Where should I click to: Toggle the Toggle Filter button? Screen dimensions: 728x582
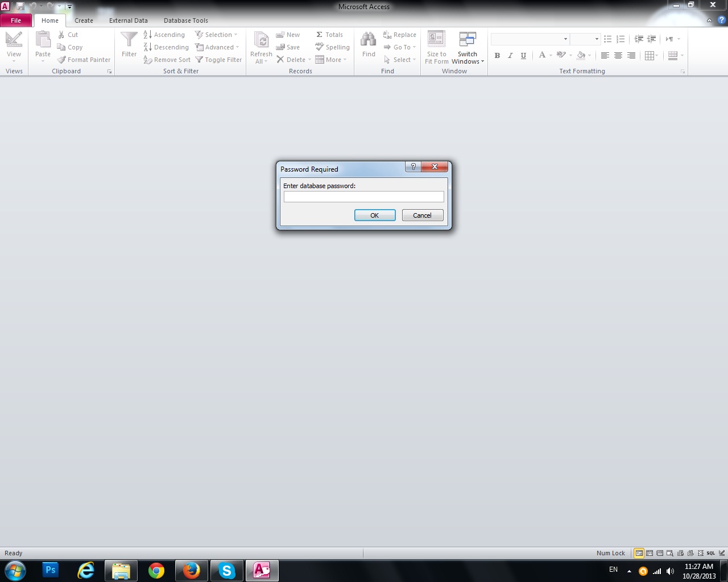click(x=218, y=60)
